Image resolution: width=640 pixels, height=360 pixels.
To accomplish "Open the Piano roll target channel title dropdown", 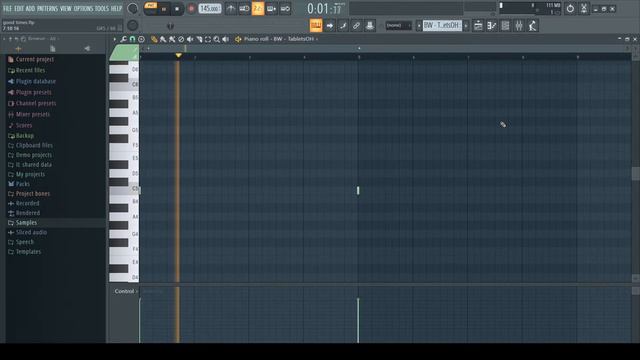I will (x=281, y=39).
